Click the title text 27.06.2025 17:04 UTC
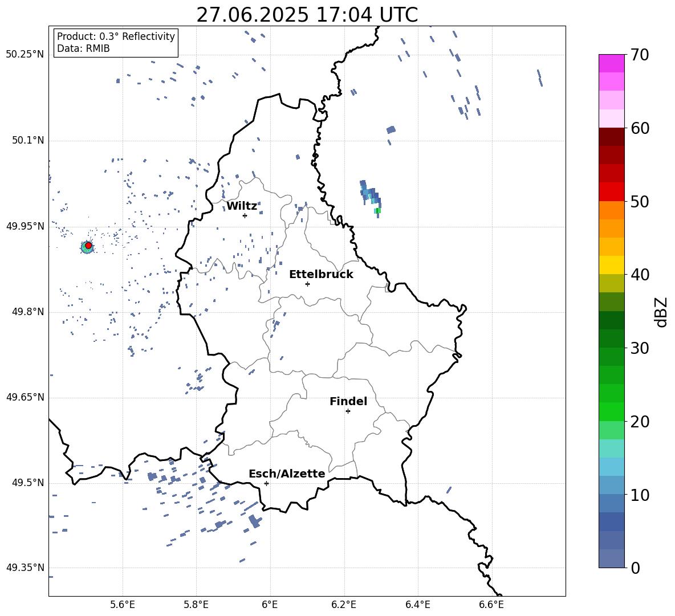The height and width of the screenshot is (616, 675). pos(307,15)
